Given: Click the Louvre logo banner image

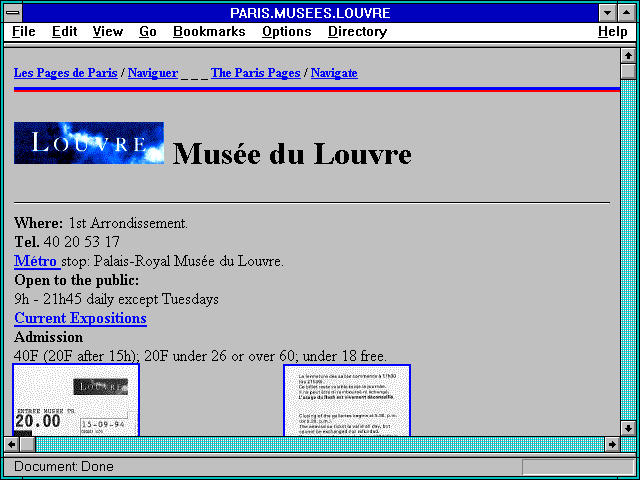Looking at the screenshot, I should point(89,143).
